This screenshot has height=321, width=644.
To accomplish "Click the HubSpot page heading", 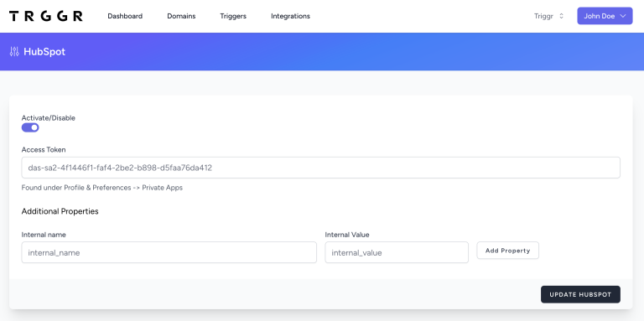I will point(44,52).
